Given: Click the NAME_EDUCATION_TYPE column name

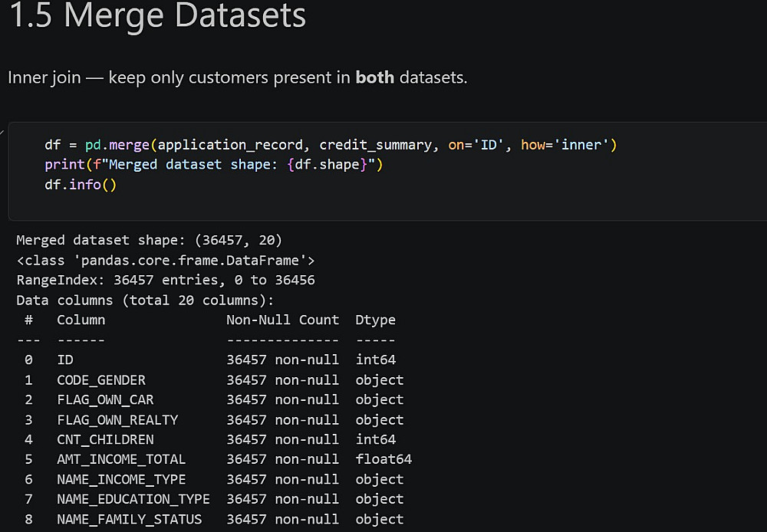Looking at the screenshot, I should [133, 499].
